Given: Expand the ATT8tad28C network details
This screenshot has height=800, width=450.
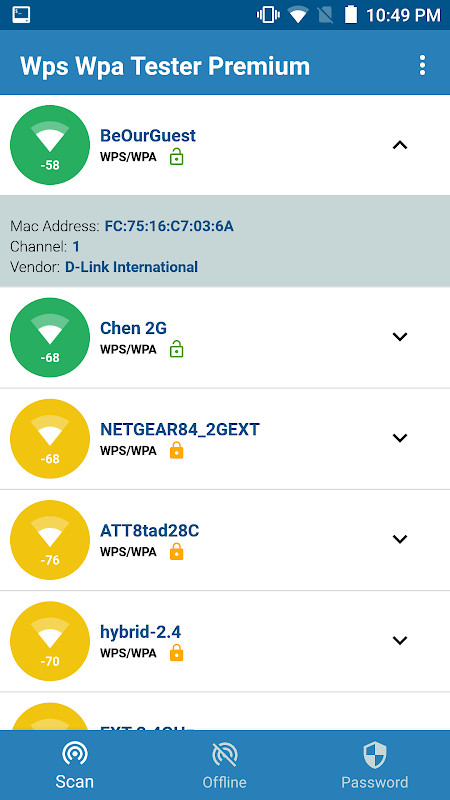Looking at the screenshot, I should (399, 538).
